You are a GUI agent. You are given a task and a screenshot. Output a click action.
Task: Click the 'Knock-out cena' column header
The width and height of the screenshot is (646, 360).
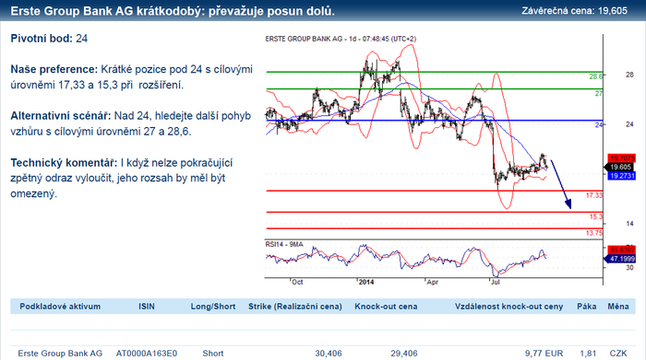point(386,306)
